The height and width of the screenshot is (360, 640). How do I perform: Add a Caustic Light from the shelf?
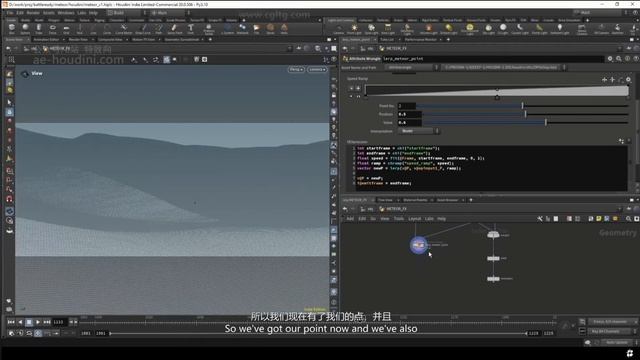520,29
